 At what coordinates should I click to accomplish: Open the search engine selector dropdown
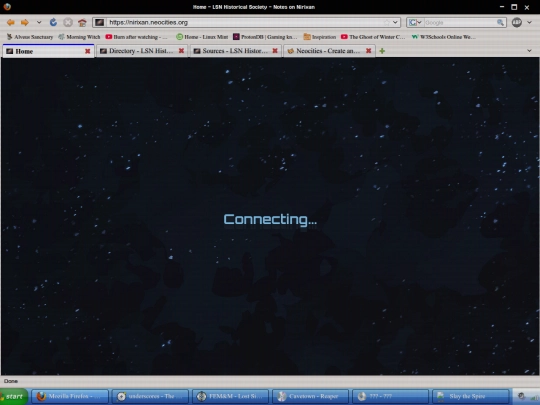coord(415,22)
